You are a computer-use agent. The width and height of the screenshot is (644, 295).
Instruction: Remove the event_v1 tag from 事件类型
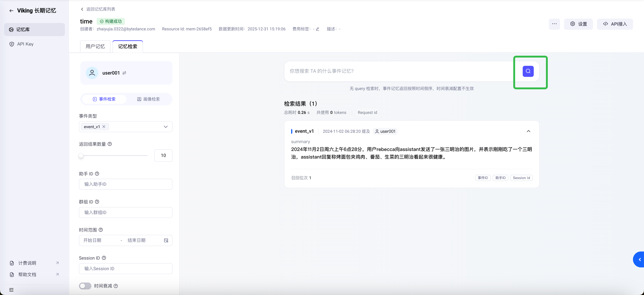point(104,127)
